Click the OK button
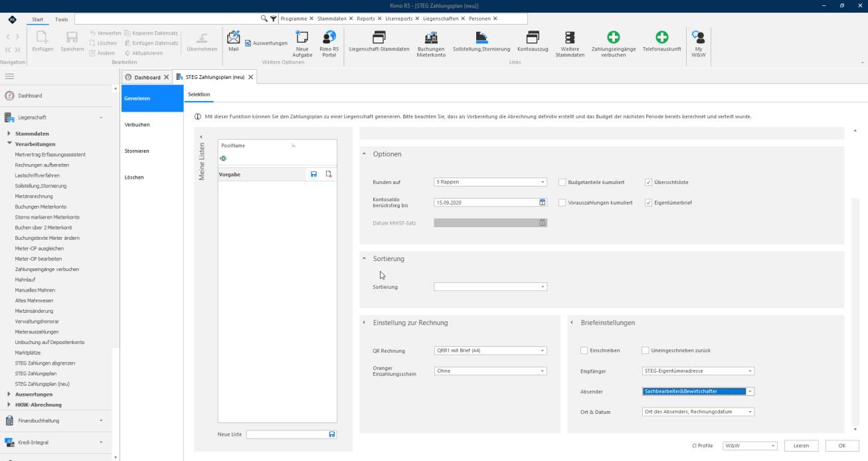868x461 pixels. pyautogui.click(x=841, y=446)
